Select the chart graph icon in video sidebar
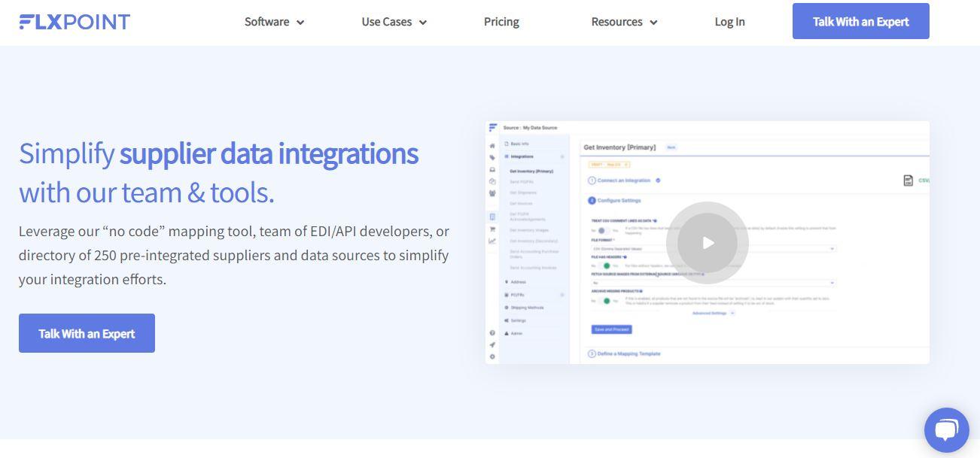The height and width of the screenshot is (458, 980). point(492,241)
